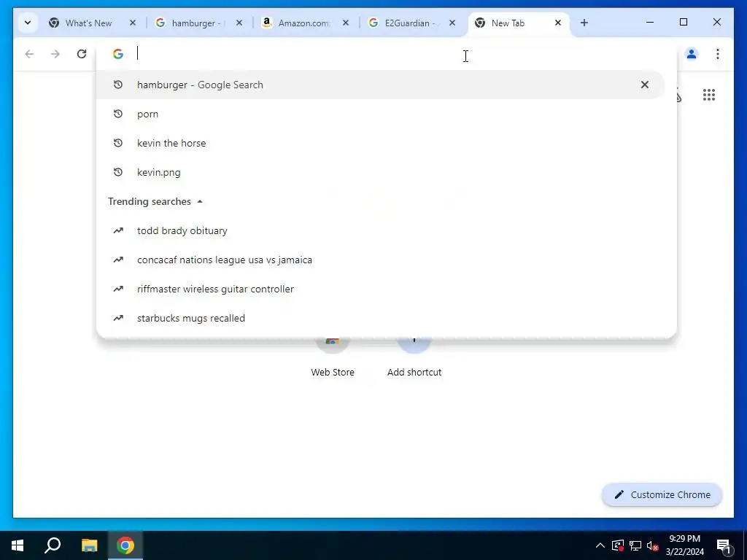The width and height of the screenshot is (747, 560).
Task: Open the profile avatar menu
Action: (692, 54)
